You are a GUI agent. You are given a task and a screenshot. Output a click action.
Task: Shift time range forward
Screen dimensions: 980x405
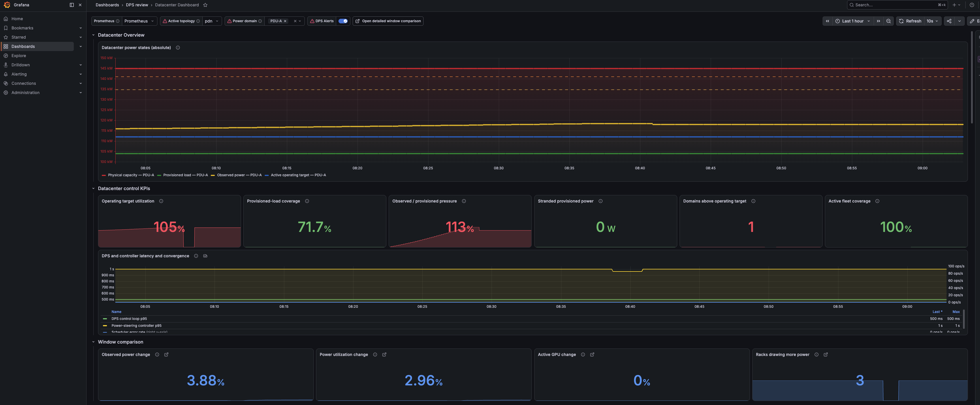(x=878, y=21)
